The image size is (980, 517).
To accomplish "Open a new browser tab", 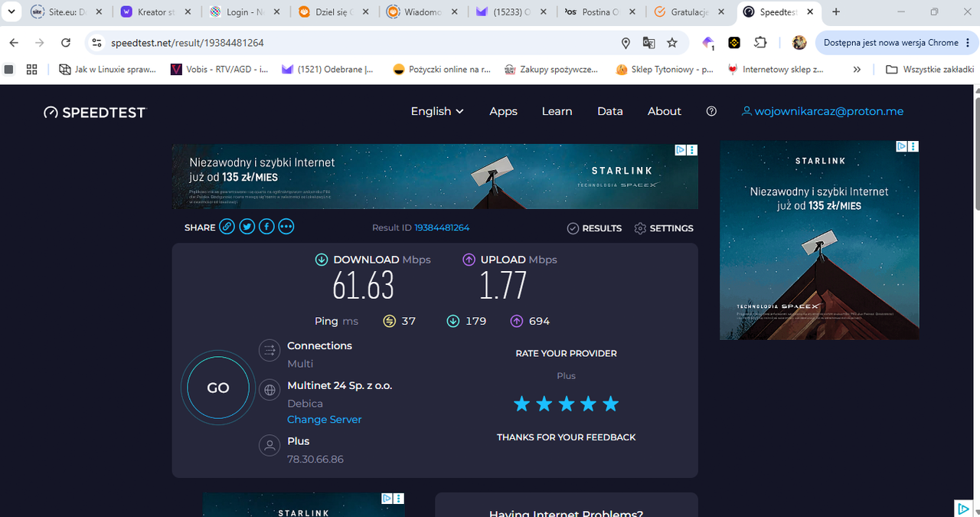I will pos(836,11).
